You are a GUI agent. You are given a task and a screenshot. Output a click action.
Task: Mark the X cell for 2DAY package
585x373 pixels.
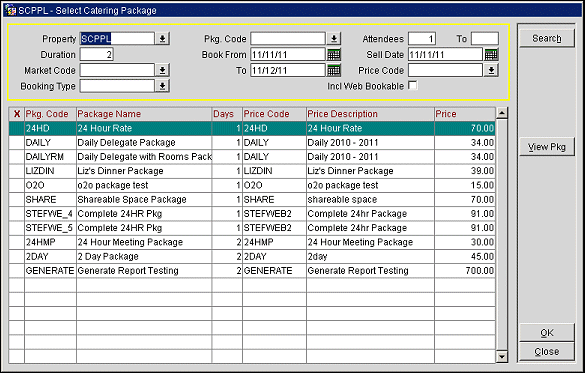[x=17, y=257]
